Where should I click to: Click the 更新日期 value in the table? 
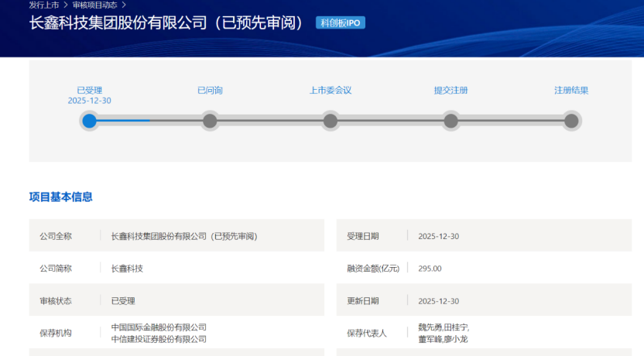pos(438,301)
